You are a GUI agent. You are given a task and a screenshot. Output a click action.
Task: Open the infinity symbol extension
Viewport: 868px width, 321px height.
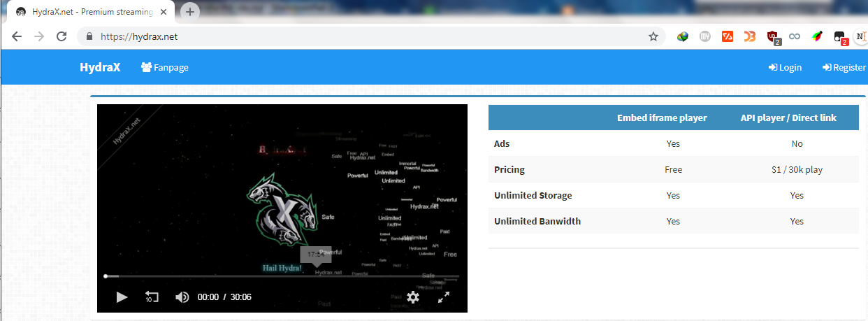795,36
